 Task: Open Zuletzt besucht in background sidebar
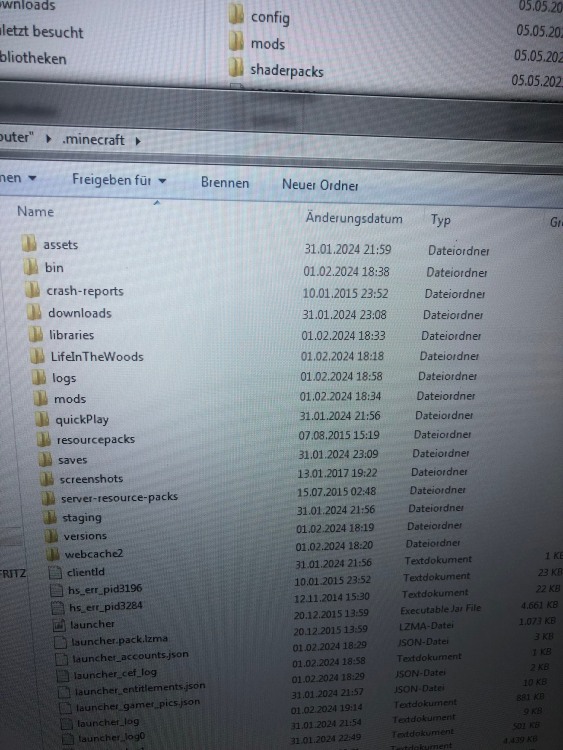click(x=42, y=32)
